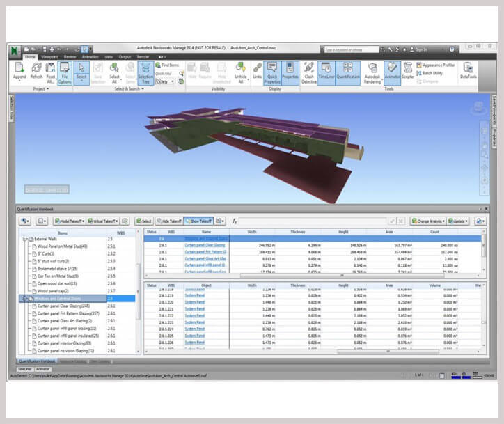The height and width of the screenshot is (424, 504).
Task: Launch the Batch Utility tool
Action: 430,73
